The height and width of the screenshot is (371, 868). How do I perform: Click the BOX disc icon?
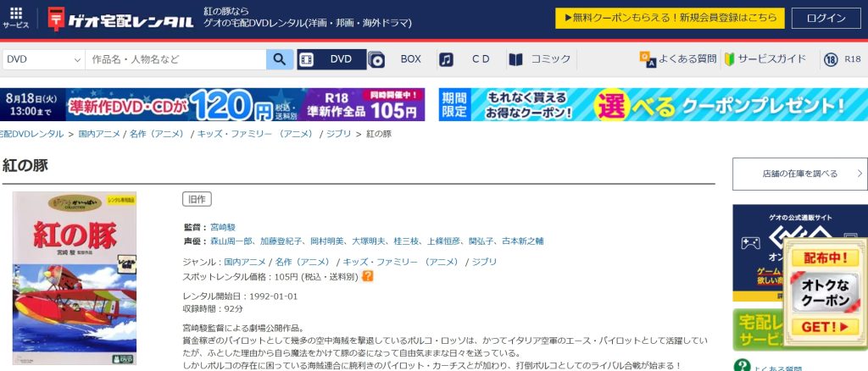(x=376, y=59)
